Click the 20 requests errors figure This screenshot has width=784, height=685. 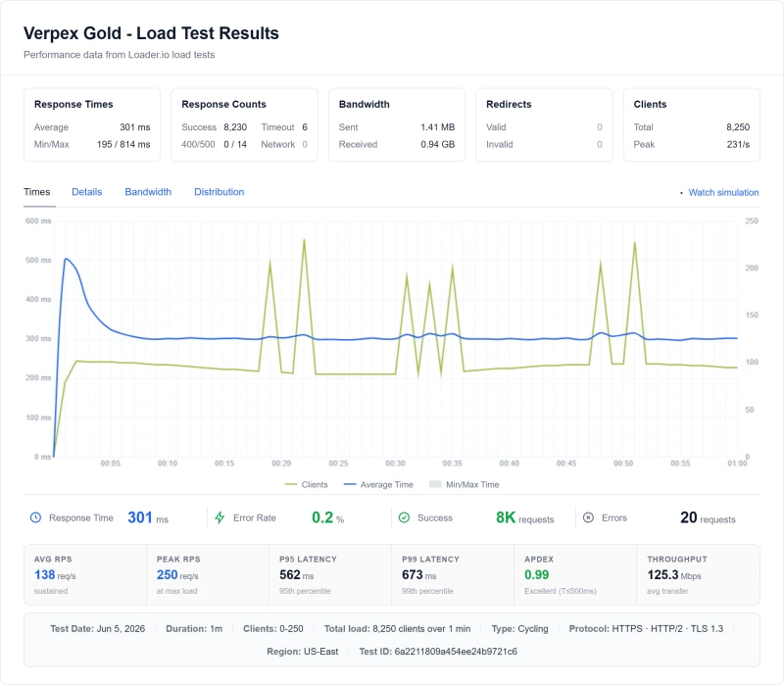pos(708,518)
